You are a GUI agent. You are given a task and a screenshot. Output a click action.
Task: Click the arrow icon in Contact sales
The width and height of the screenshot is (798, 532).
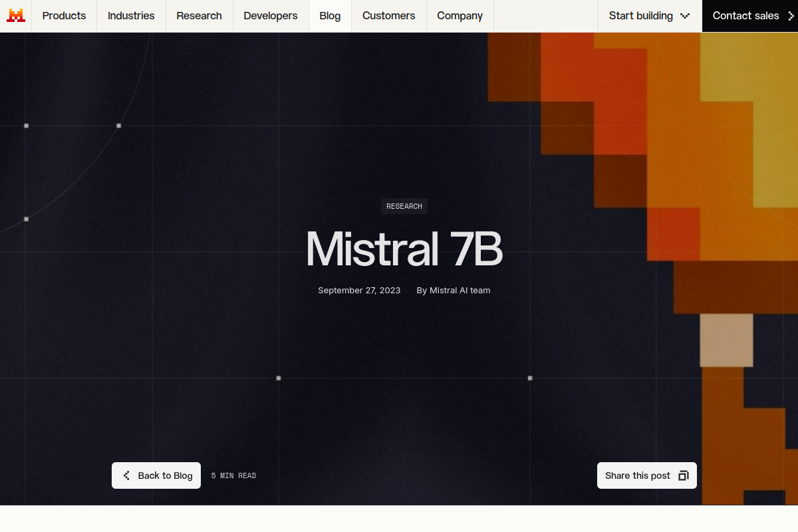pyautogui.click(x=791, y=16)
